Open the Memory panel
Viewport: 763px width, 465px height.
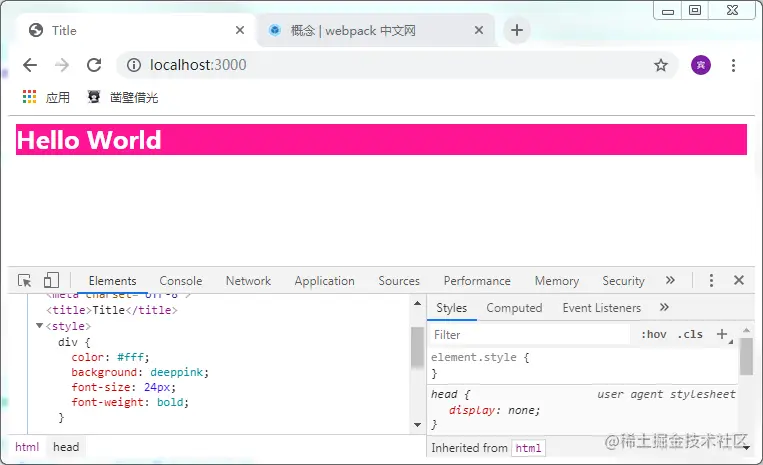pos(557,281)
